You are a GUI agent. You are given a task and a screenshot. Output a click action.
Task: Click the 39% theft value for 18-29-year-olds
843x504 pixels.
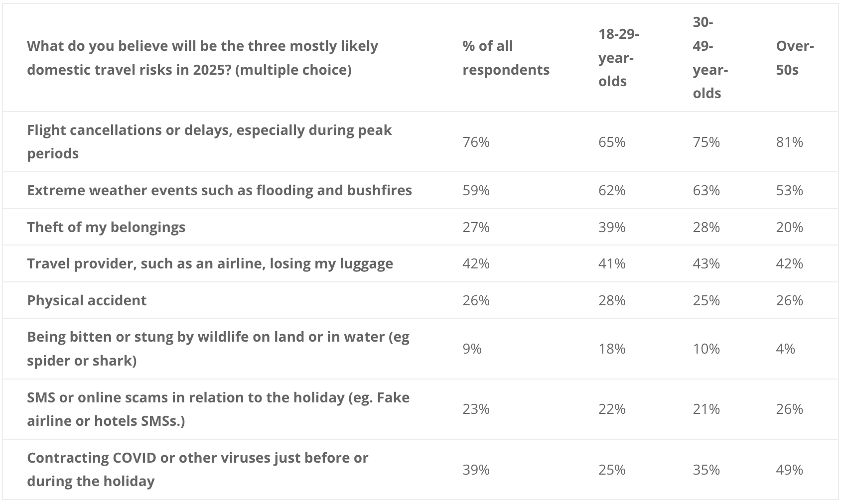click(x=612, y=227)
